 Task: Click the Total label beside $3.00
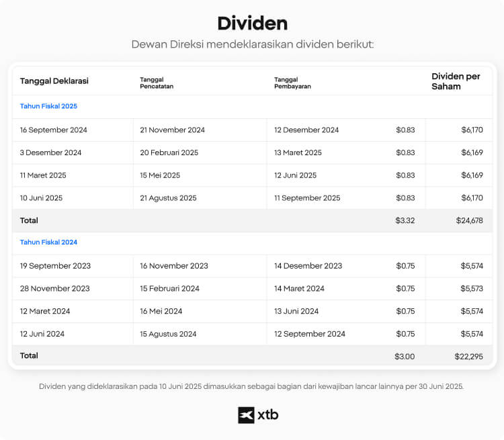(29, 356)
